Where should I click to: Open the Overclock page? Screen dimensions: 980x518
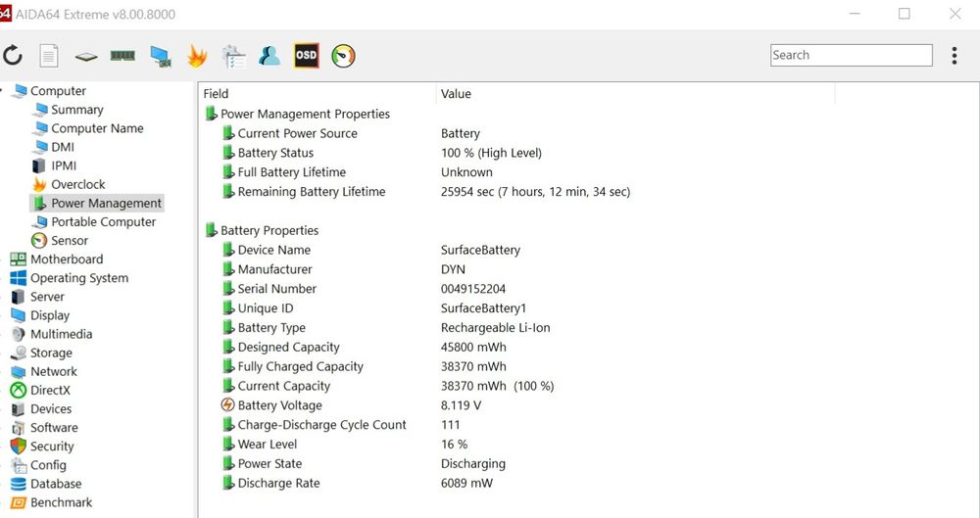pos(78,184)
